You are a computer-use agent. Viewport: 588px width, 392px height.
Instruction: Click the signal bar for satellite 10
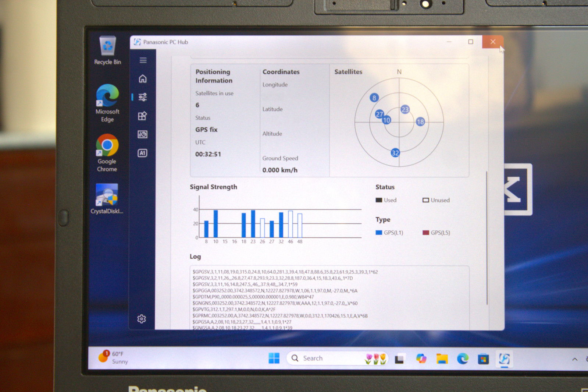215,224
